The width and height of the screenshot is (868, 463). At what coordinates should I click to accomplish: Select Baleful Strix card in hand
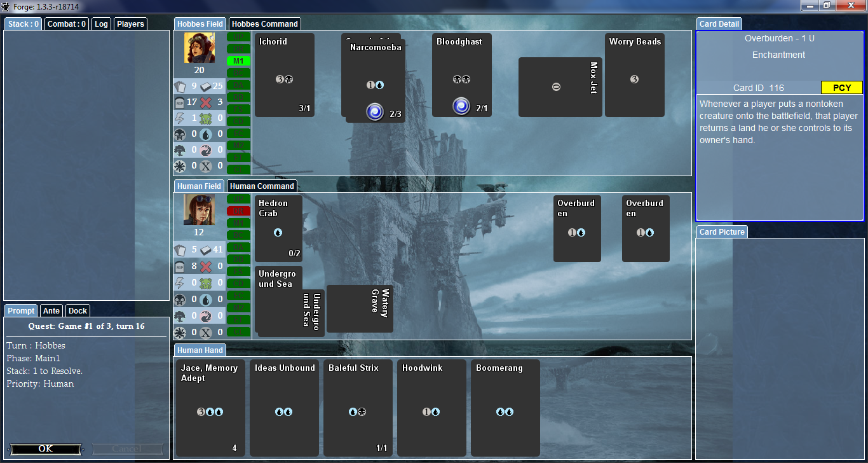358,408
